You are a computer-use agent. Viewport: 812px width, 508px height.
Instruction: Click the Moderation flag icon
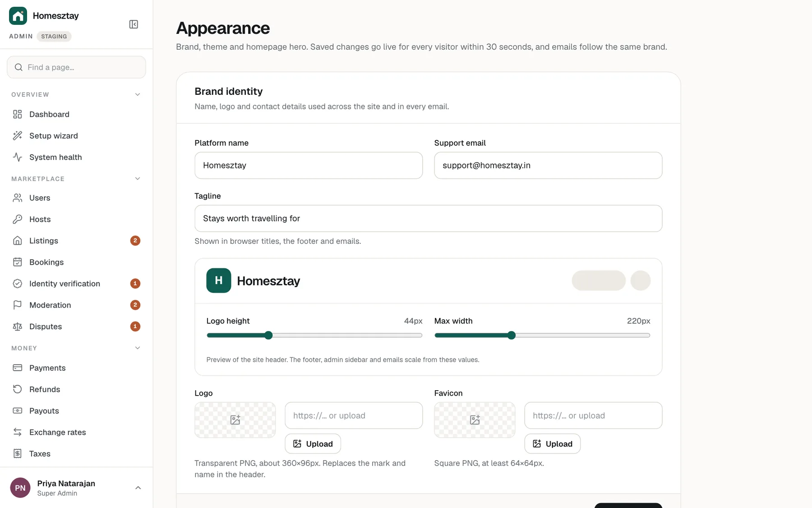pos(18,305)
